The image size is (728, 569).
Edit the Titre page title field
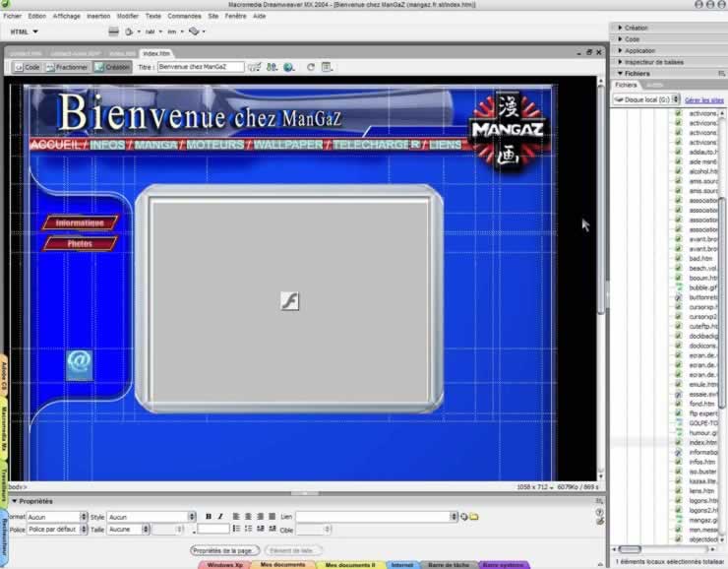pyautogui.click(x=201, y=67)
